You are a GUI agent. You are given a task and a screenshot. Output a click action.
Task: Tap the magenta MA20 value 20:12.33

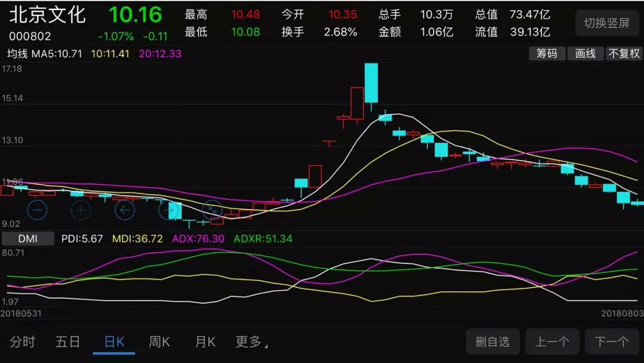click(160, 54)
